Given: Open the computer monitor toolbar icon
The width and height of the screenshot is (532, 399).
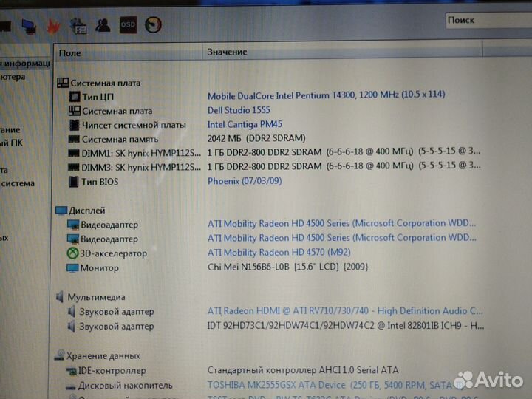Looking at the screenshot, I should pyautogui.click(x=29, y=27).
